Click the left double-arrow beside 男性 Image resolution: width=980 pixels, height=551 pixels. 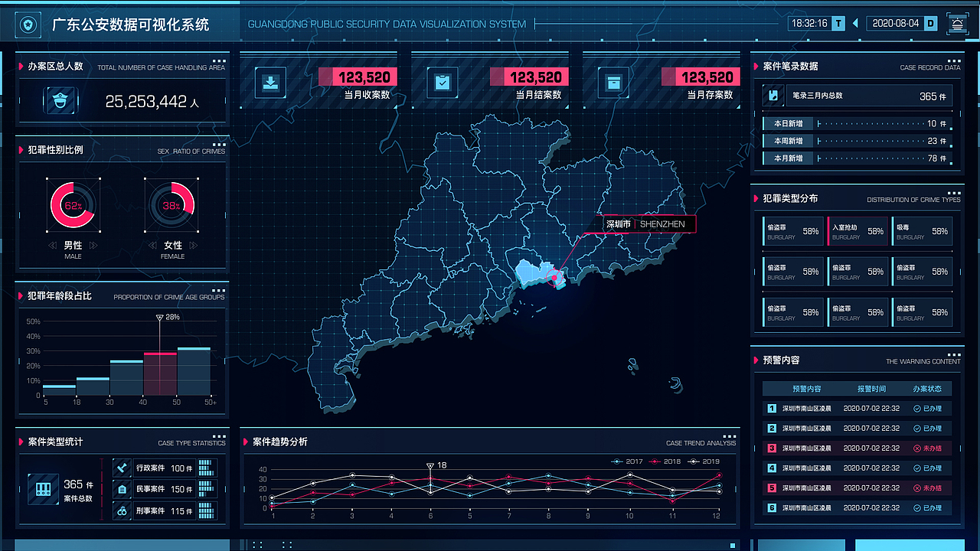(x=52, y=246)
